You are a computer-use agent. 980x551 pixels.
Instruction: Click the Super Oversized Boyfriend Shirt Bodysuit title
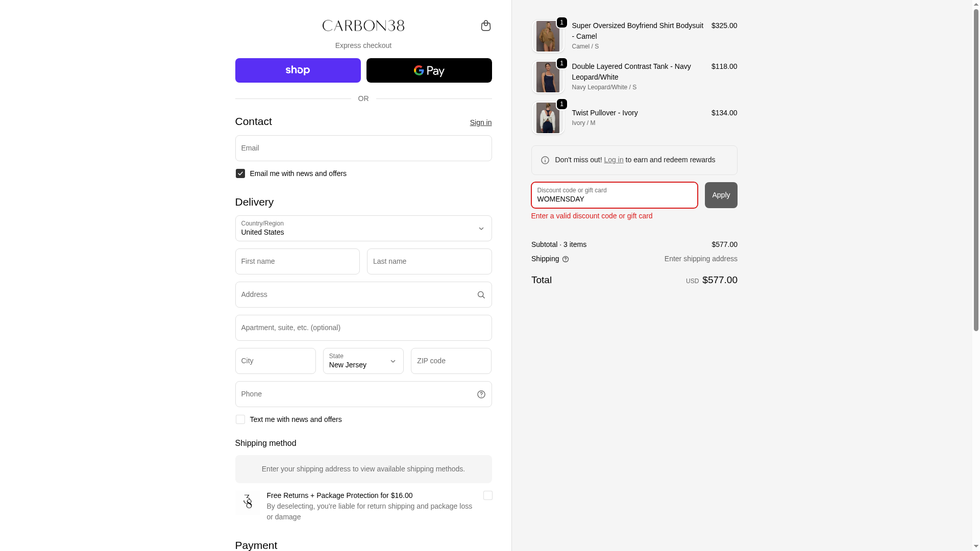pos(638,31)
